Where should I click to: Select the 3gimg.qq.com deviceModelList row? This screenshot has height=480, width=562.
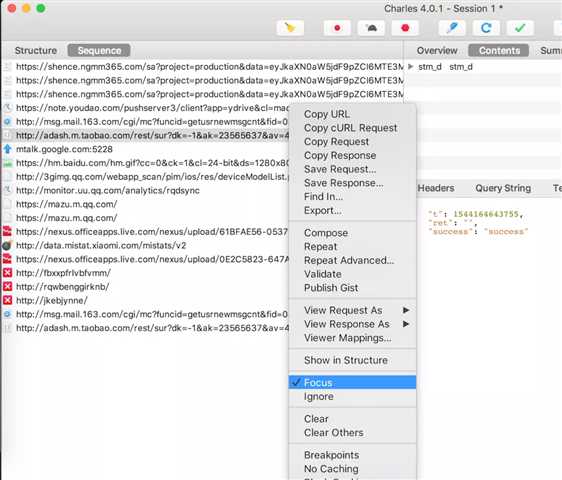click(x=145, y=177)
